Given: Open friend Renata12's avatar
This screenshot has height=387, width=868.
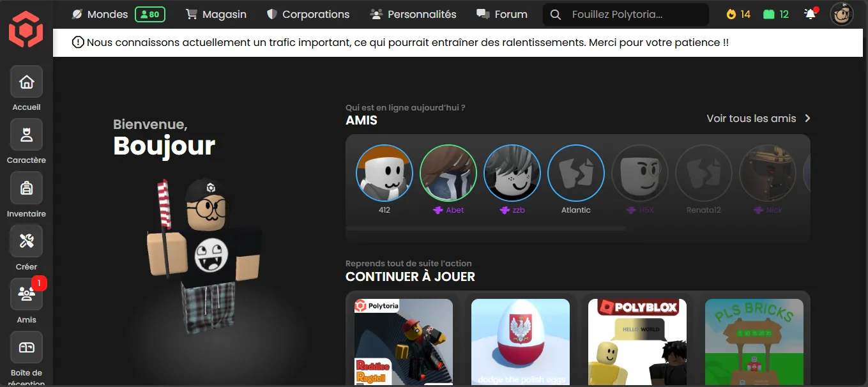Looking at the screenshot, I should point(704,173).
